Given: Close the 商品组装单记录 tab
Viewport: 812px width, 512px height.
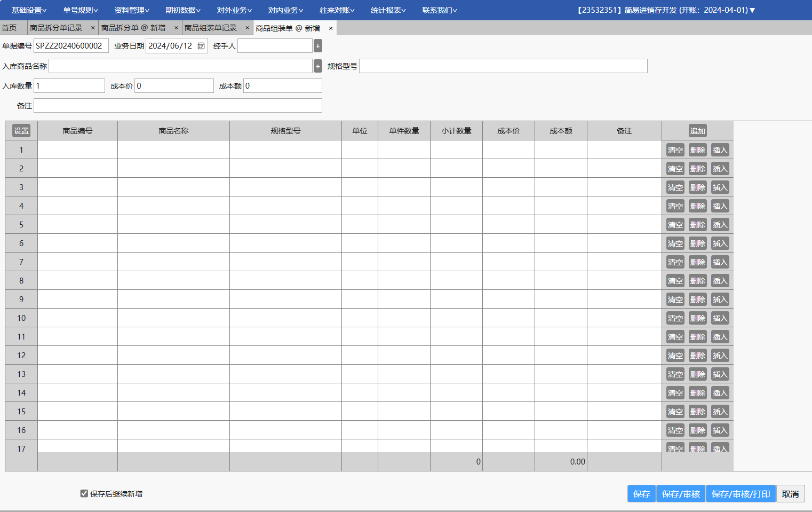Looking at the screenshot, I should click(248, 28).
